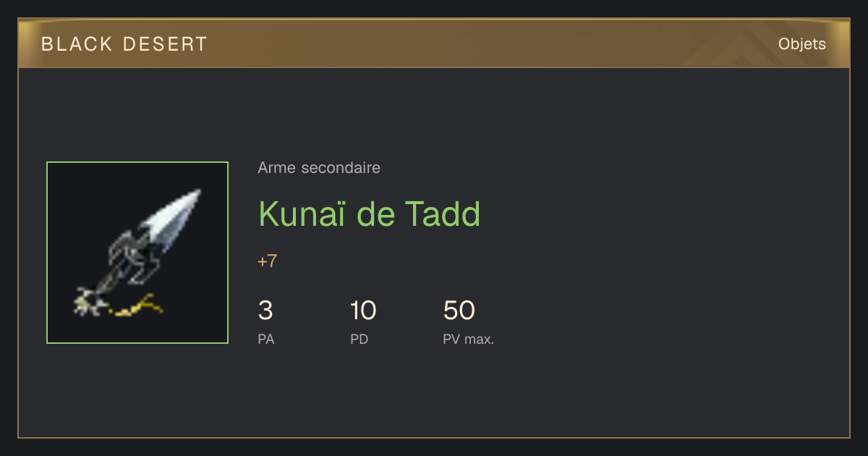The width and height of the screenshot is (868, 456).
Task: Click the +7 enhancement level text
Action: (268, 261)
